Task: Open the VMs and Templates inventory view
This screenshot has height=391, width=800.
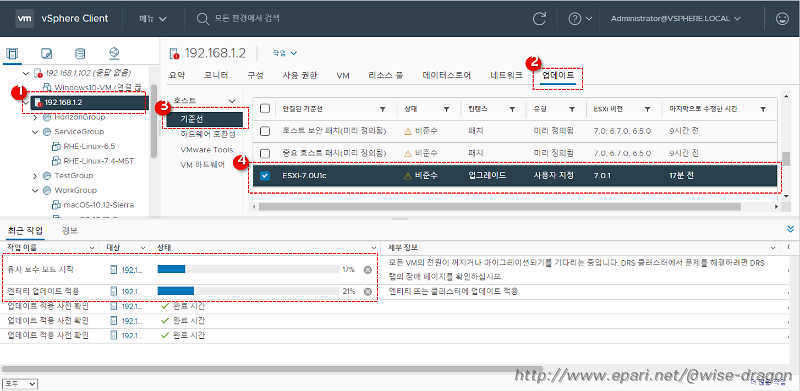Action: 46,53
